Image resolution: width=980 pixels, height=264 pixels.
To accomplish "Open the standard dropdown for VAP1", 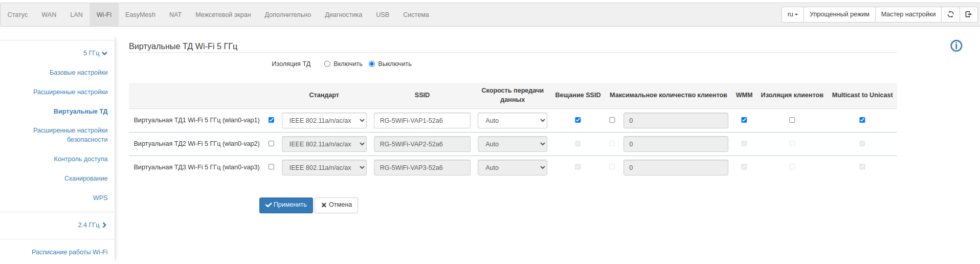I will coord(324,121).
